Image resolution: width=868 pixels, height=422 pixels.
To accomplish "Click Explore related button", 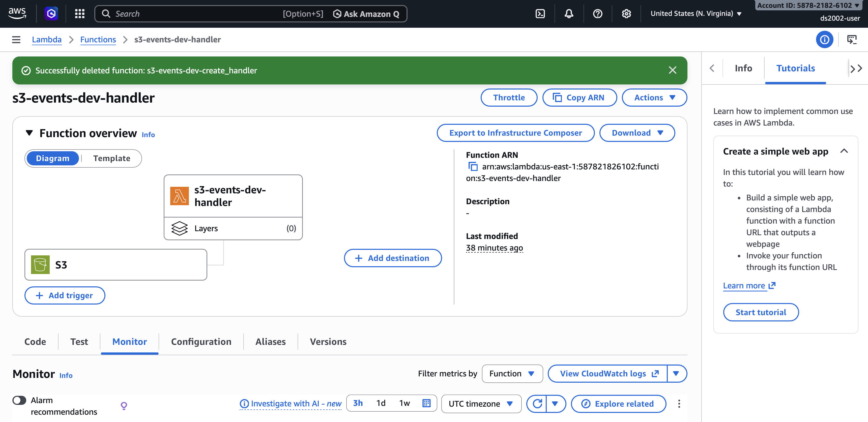I will [618, 404].
